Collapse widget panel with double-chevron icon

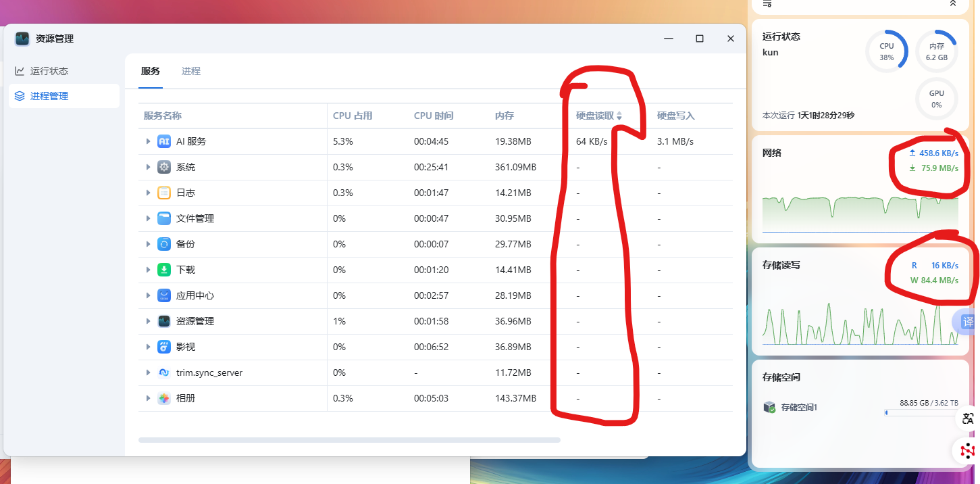click(953, 4)
